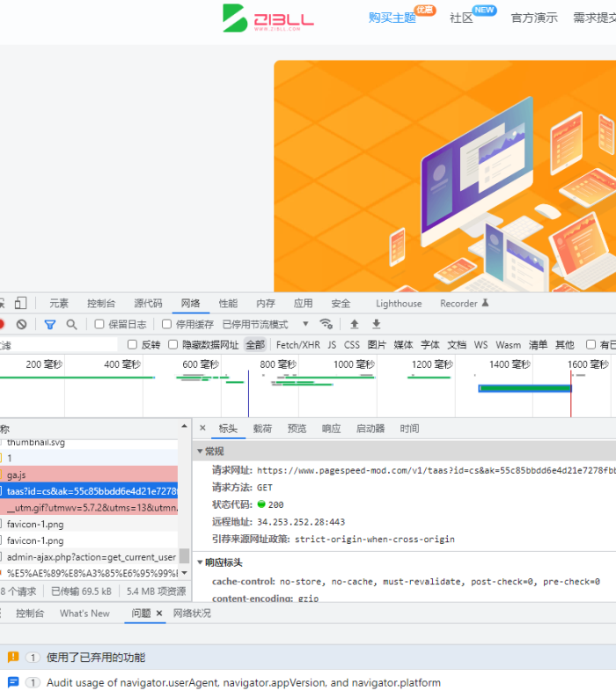The image size is (616, 691).
Task: Collapse the 响应标头 section
Action: (199, 562)
